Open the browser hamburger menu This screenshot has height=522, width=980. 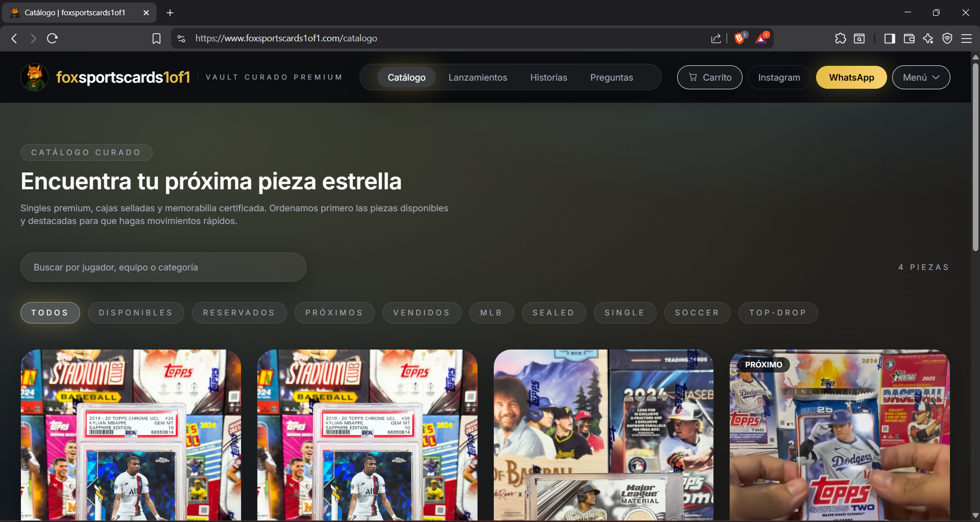tap(966, 38)
